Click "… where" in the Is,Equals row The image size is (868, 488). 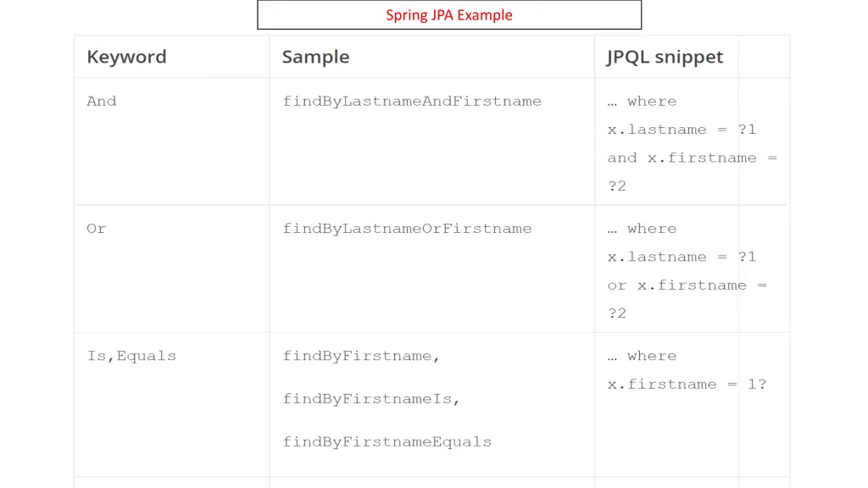coord(642,356)
